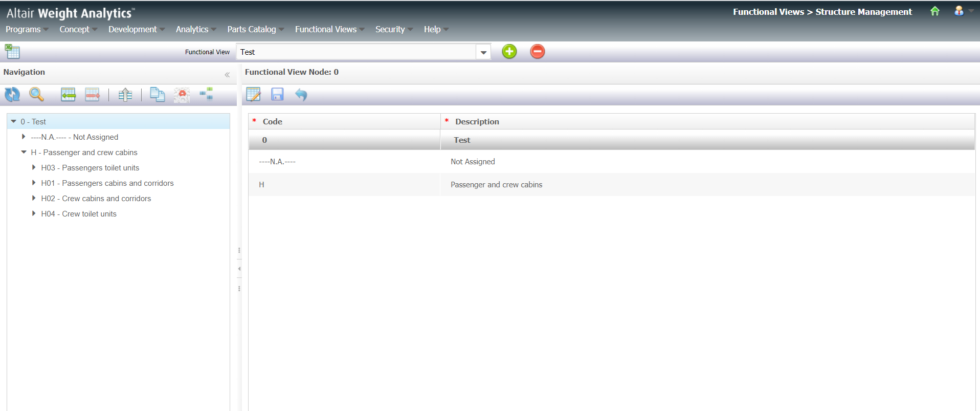Click the bold '0' code cell in table
The width and height of the screenshot is (980, 411).
click(x=344, y=140)
